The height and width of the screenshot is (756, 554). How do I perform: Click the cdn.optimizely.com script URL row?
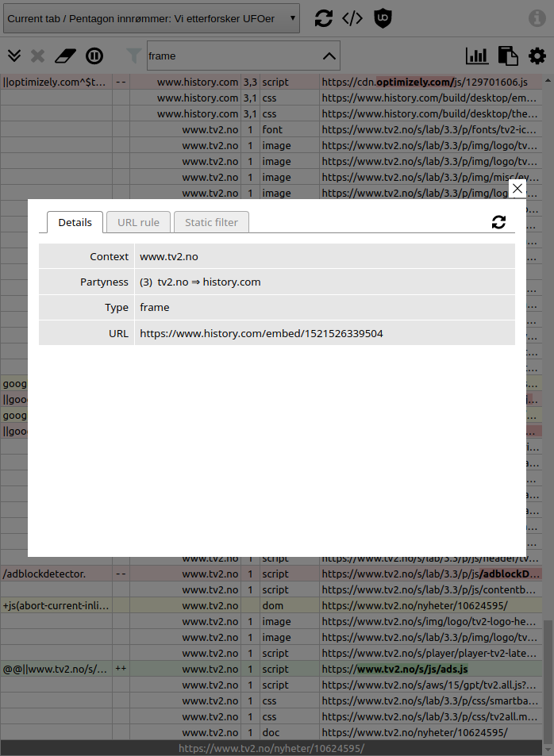pyautogui.click(x=430, y=82)
